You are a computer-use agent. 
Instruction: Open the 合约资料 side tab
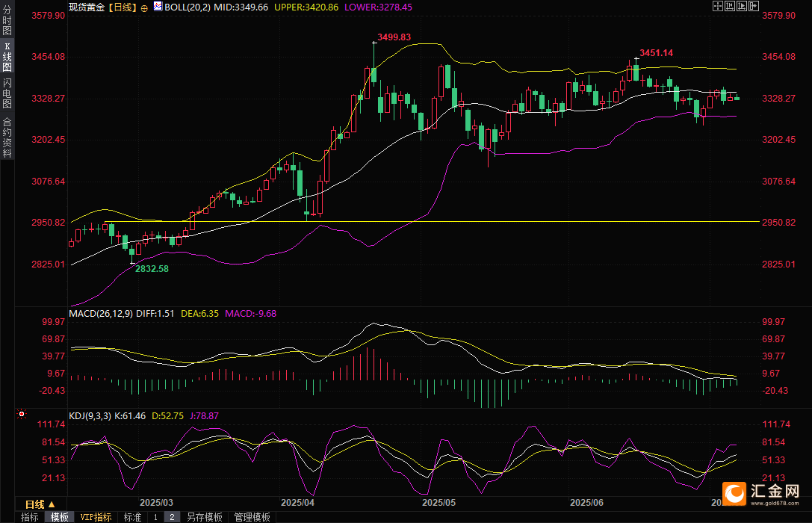tap(7, 137)
